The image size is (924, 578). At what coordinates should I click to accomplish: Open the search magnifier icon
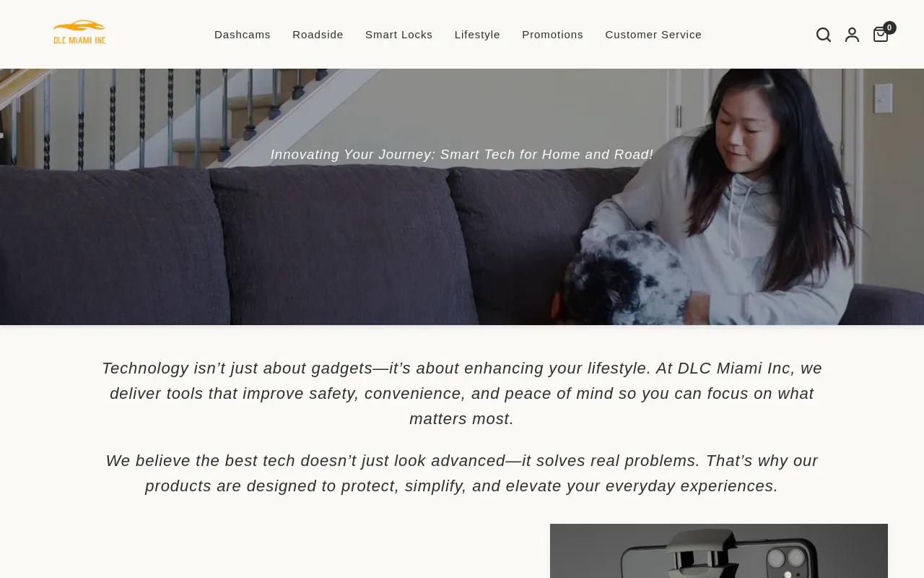[x=824, y=35]
